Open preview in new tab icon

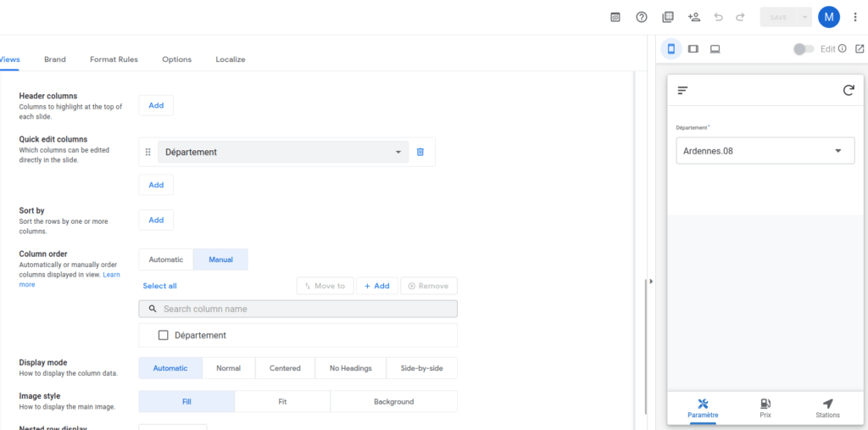point(860,48)
